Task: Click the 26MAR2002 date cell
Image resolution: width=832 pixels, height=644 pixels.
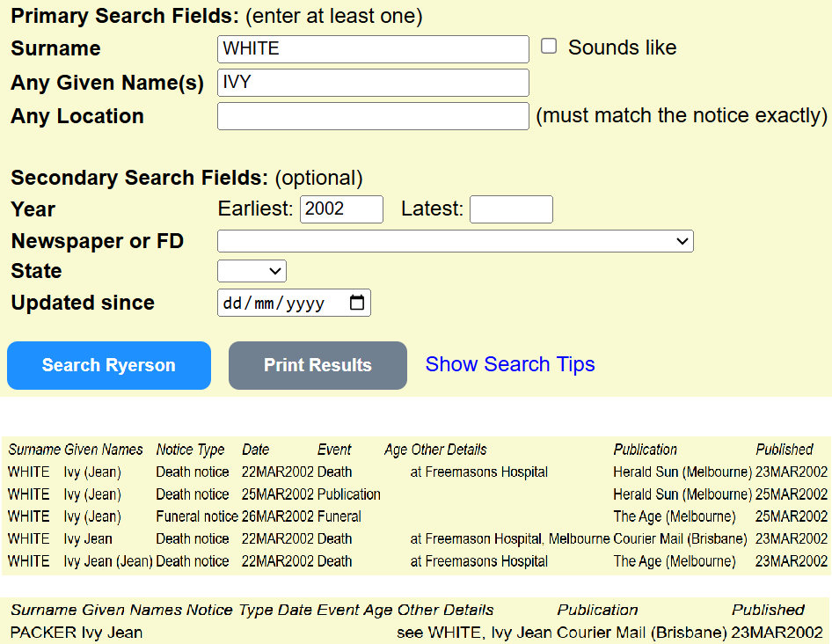Action: pyautogui.click(x=278, y=516)
